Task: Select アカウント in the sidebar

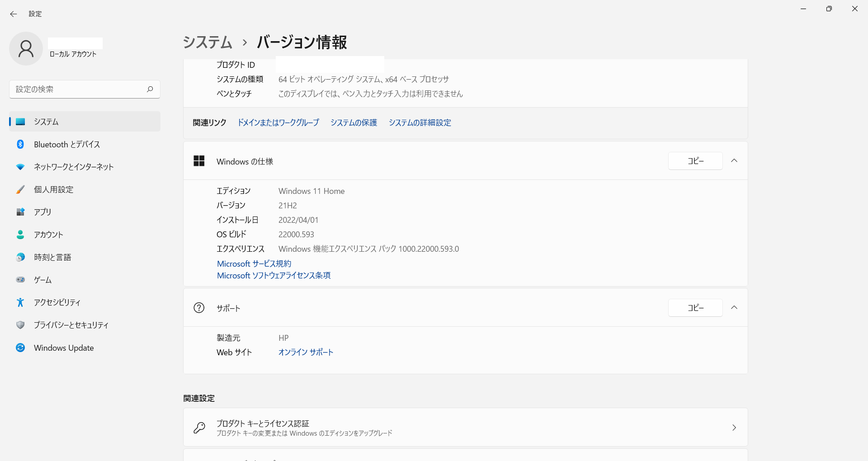Action: point(85,235)
